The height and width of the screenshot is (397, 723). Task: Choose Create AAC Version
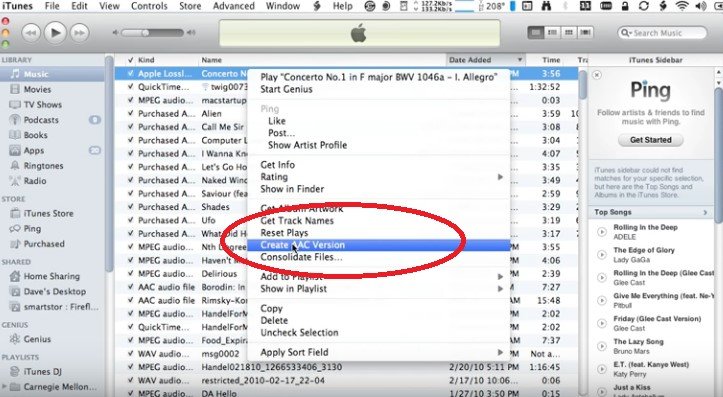tap(379, 245)
